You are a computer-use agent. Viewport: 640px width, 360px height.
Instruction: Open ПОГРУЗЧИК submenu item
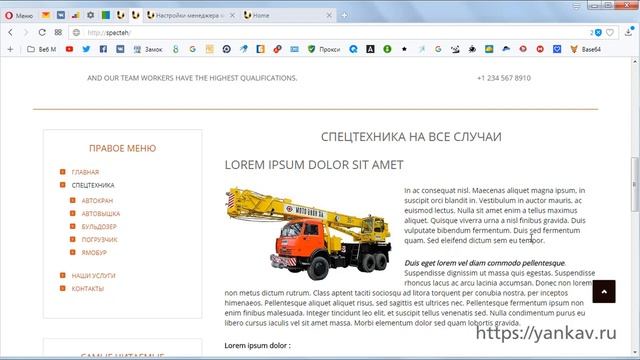coord(100,240)
